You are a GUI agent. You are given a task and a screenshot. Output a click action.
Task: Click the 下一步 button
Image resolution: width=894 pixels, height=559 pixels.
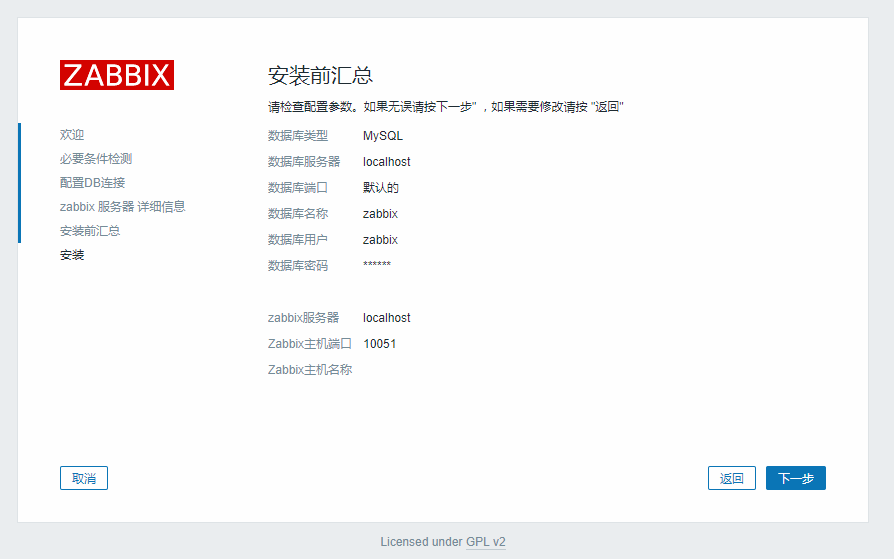tap(795, 478)
